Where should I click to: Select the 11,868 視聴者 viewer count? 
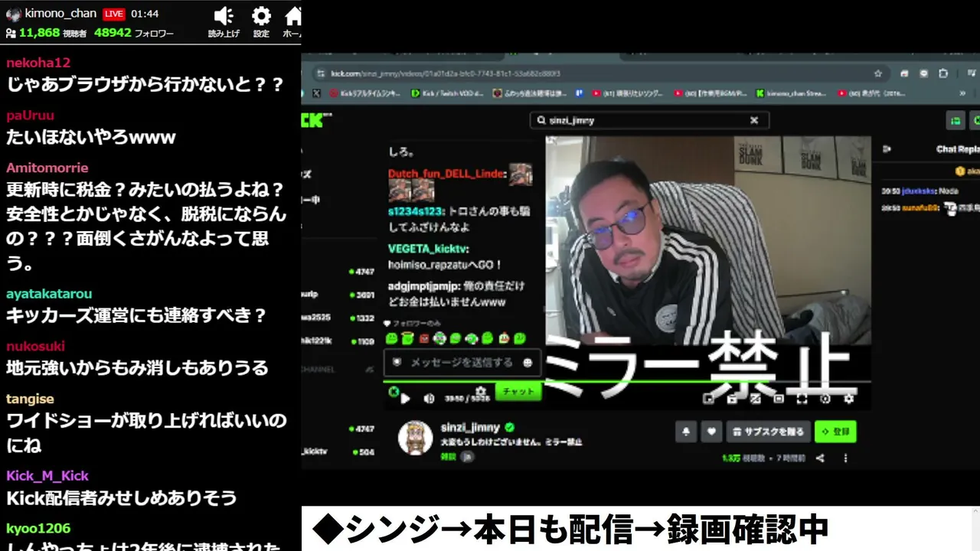(46, 33)
